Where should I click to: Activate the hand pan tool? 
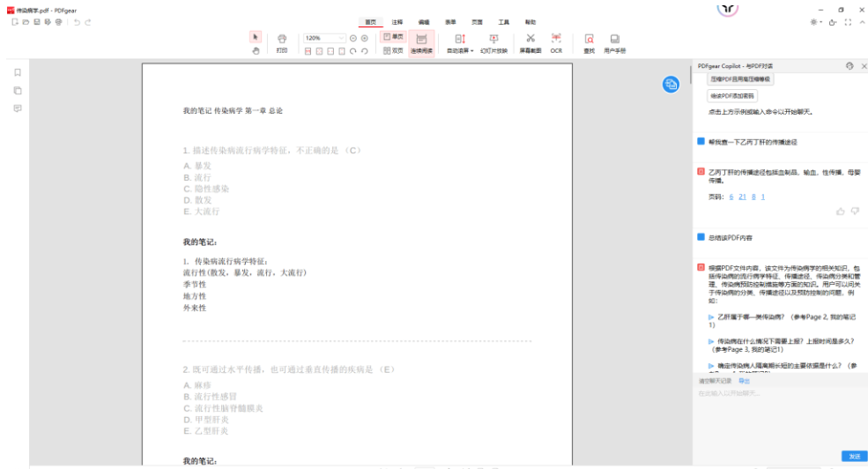click(x=256, y=51)
